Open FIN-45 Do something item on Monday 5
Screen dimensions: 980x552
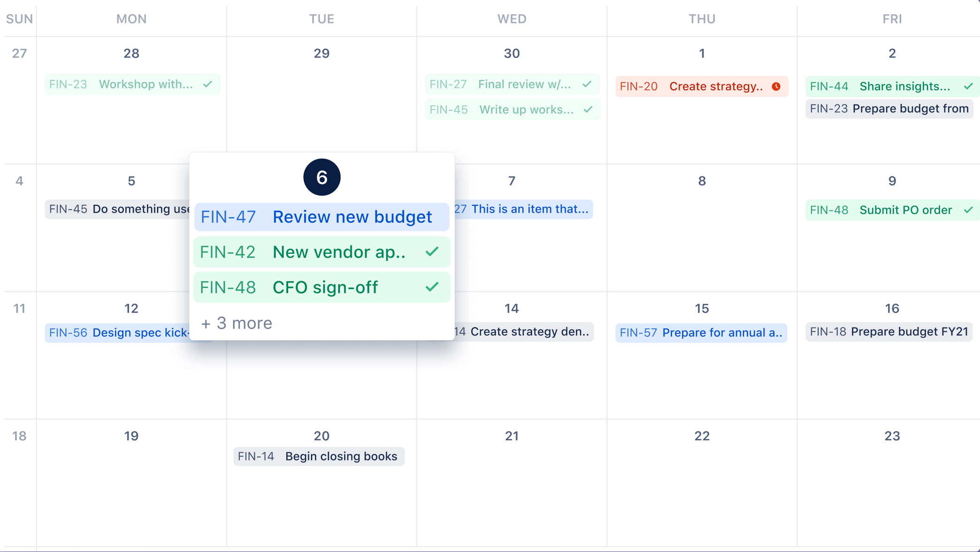(117, 209)
